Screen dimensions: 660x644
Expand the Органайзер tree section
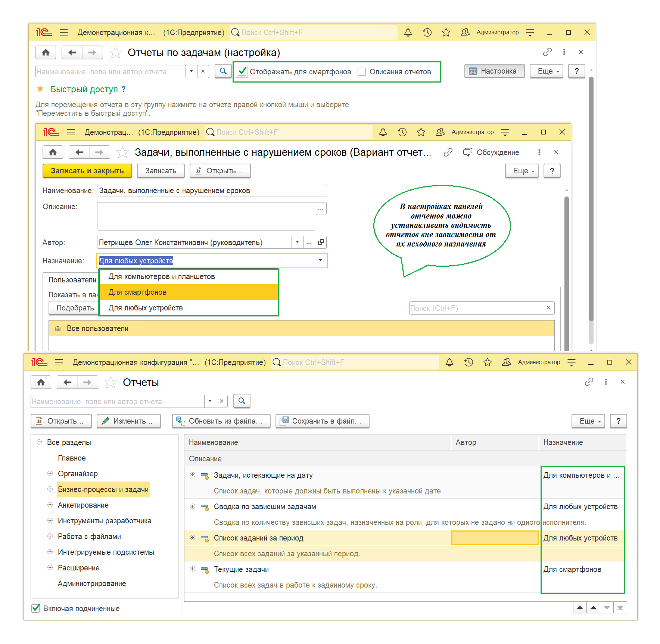pyautogui.click(x=50, y=473)
